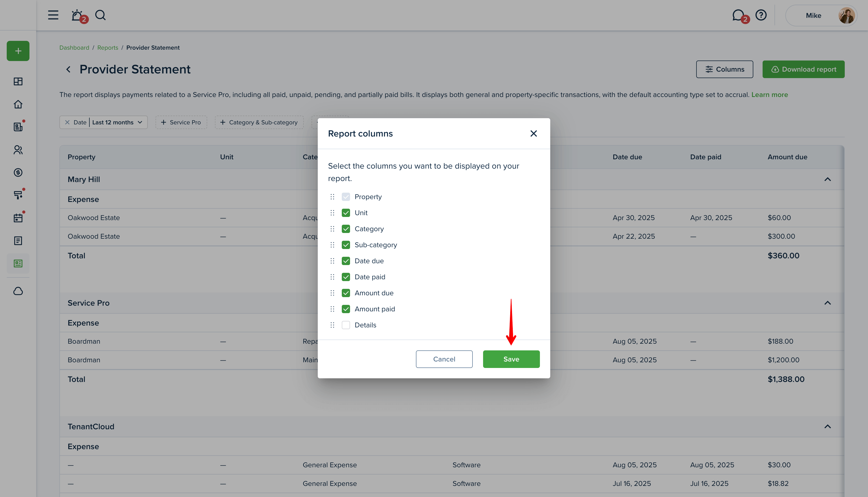The height and width of the screenshot is (497, 868).
Task: Click the Columns button
Action: [724, 69]
